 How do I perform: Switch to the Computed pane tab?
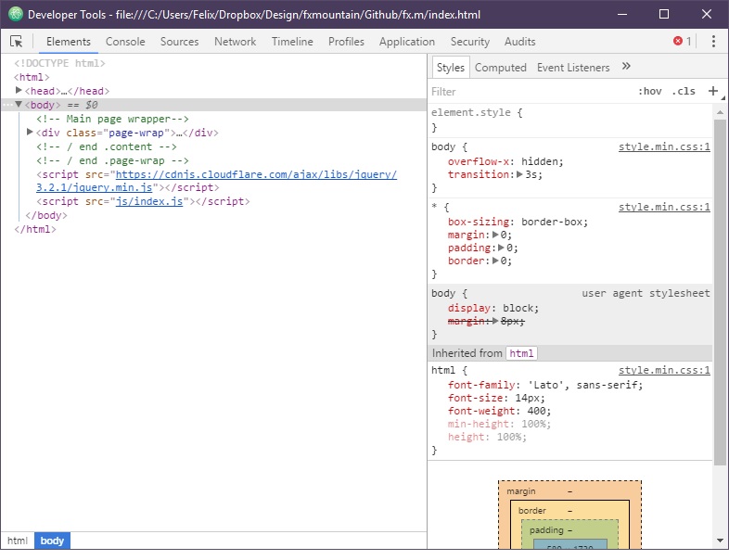pyautogui.click(x=500, y=68)
